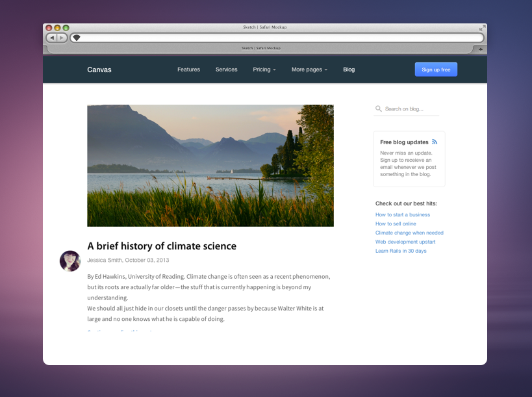This screenshot has width=532, height=397.
Task: Open 'Learn Rails in 30 days' link
Action: (401, 251)
